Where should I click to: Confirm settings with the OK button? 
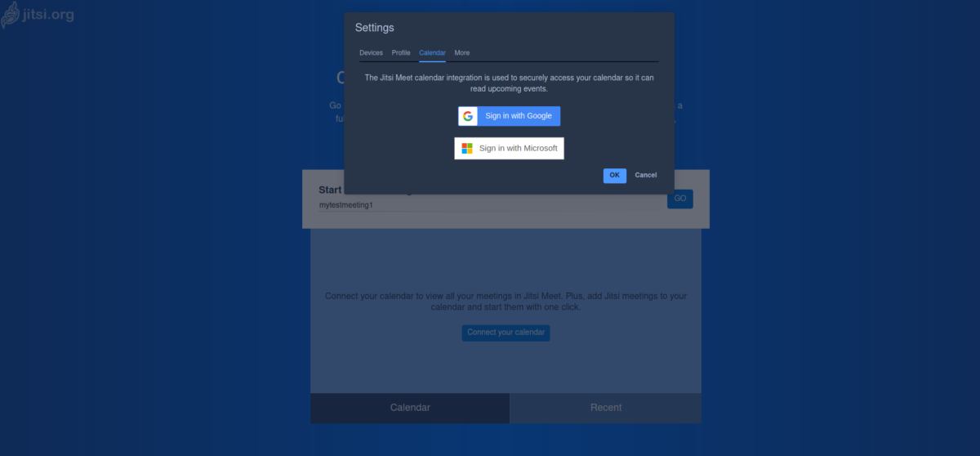click(x=615, y=176)
